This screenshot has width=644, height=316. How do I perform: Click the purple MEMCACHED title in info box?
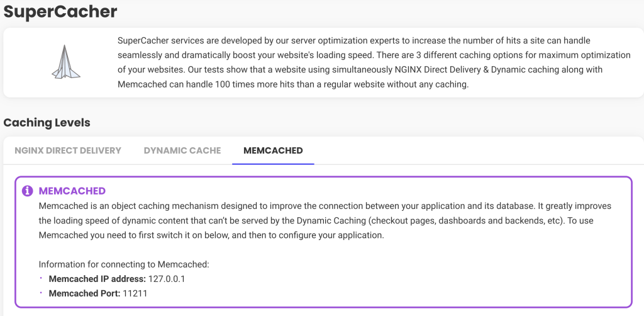(72, 191)
